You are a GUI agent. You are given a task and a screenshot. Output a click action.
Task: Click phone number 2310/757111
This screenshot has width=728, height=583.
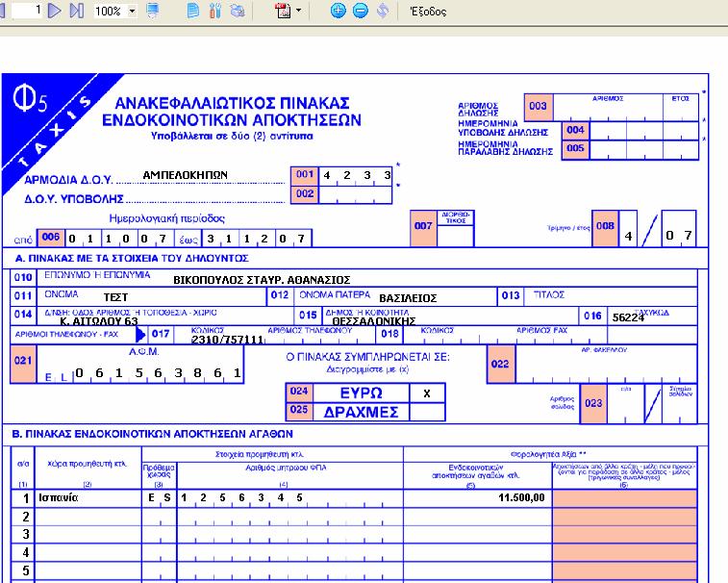tap(228, 339)
